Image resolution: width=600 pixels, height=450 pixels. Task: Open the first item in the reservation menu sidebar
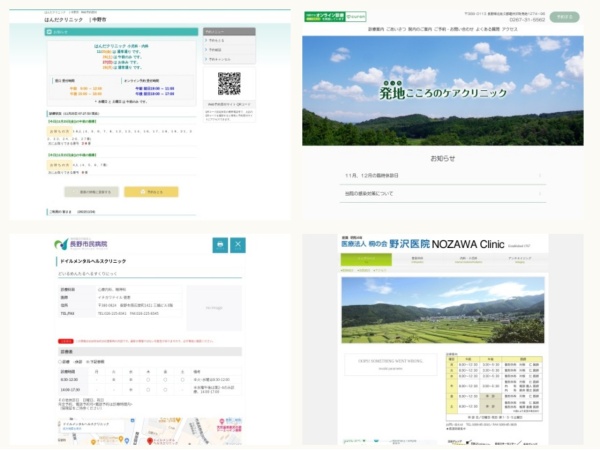(229, 41)
